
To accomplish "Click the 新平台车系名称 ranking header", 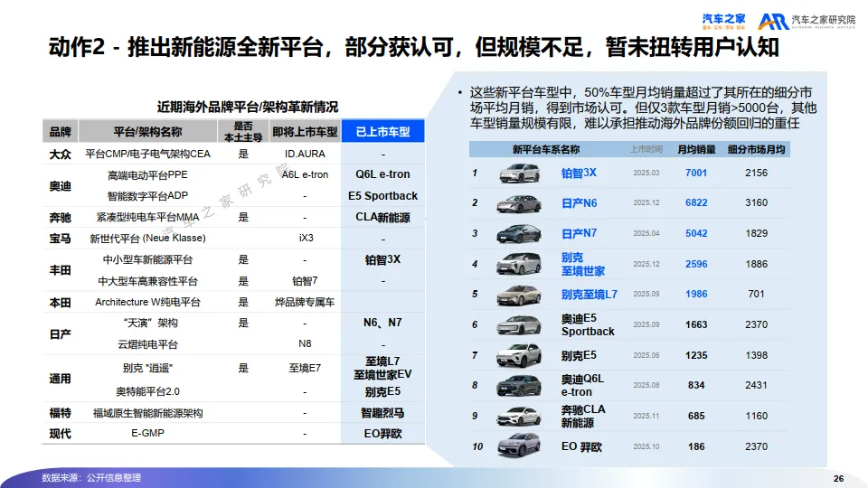I will click(x=546, y=149).
